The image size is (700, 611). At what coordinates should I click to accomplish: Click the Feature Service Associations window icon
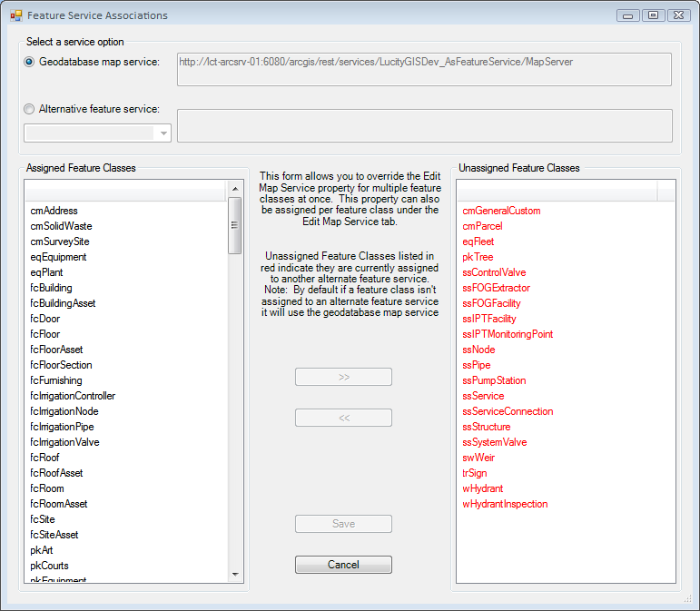(x=16, y=15)
